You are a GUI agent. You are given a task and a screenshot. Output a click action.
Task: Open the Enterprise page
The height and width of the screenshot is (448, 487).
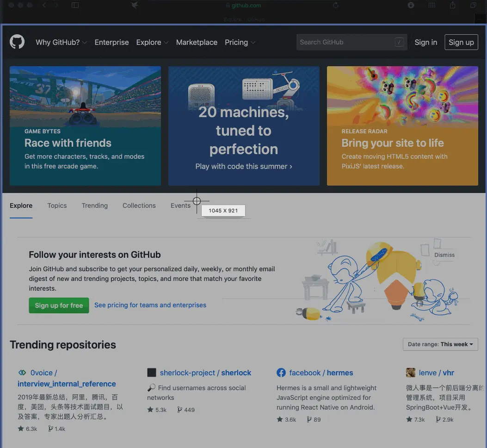click(x=111, y=42)
